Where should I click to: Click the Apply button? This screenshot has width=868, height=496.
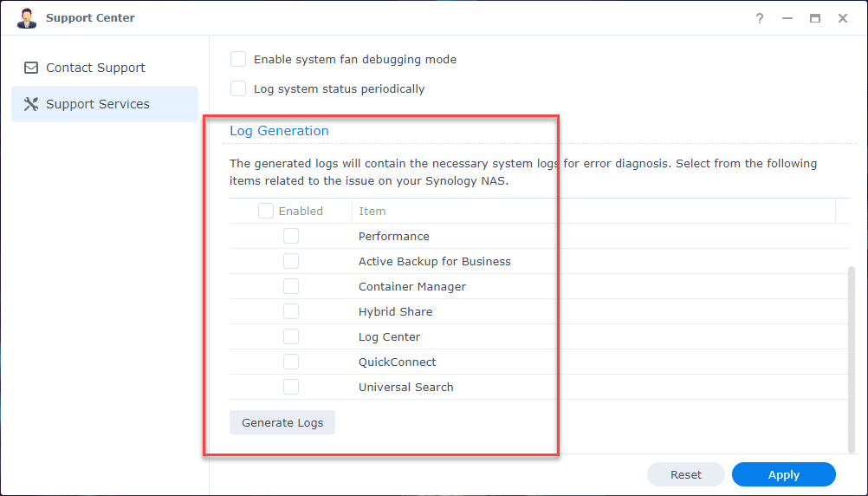pos(783,474)
